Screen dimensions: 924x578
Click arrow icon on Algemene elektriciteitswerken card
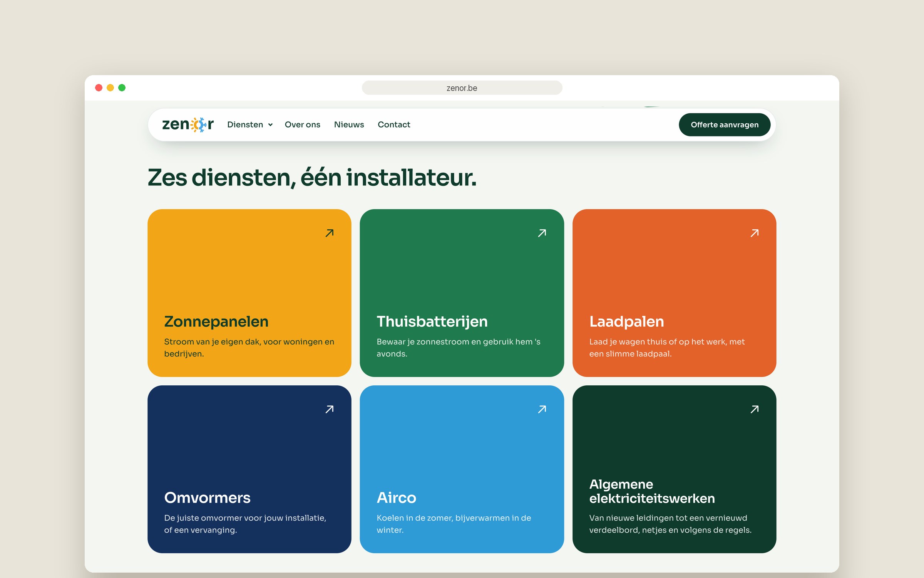click(x=755, y=409)
